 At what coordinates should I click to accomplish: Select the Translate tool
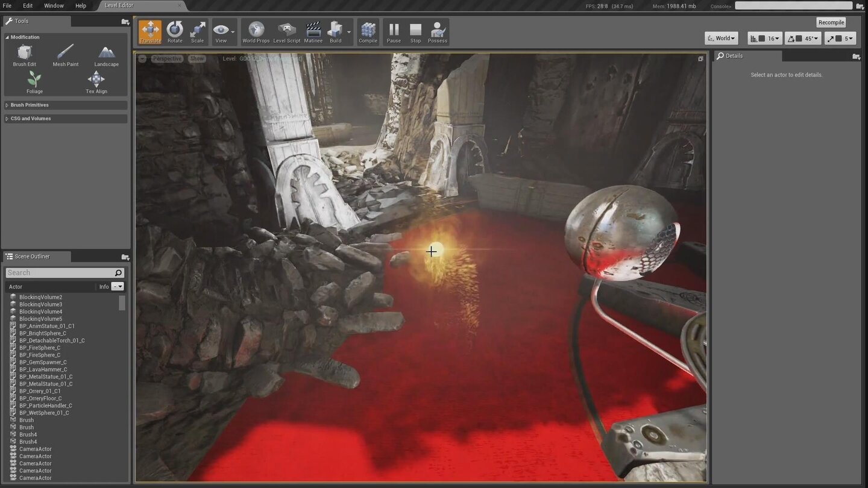point(149,31)
